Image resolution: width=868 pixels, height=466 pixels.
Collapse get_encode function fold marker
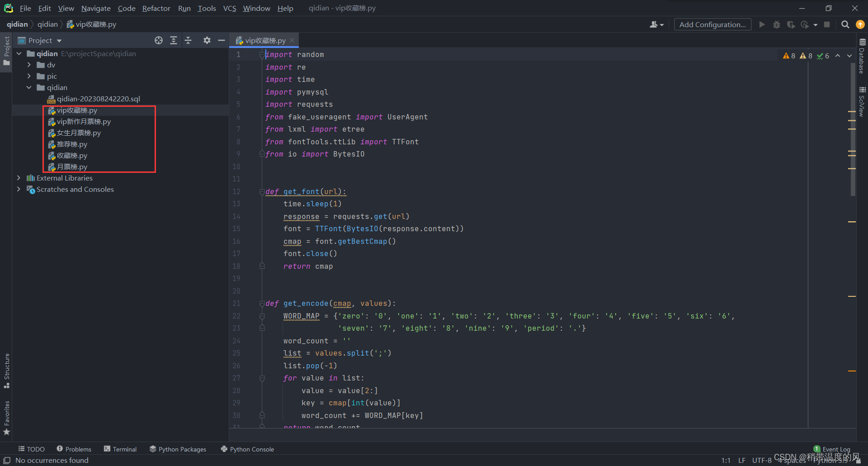pos(262,303)
